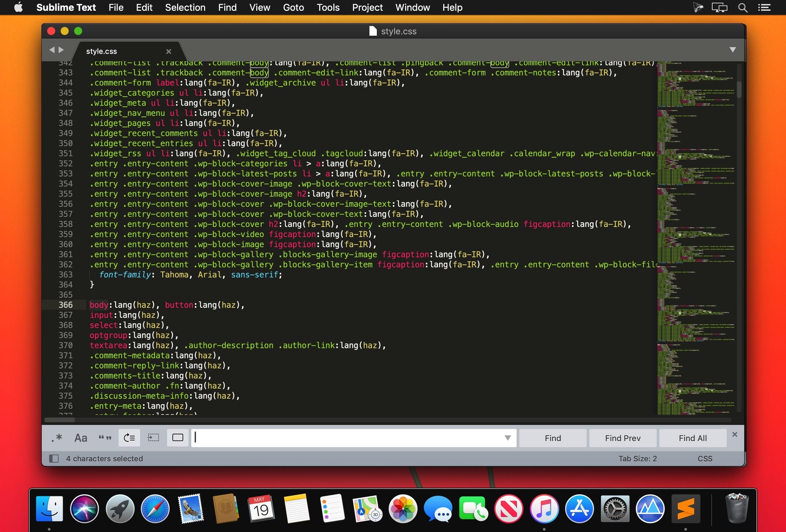Viewport: 786px width, 532px height.
Task: Expand the Tab Size dropdown in status bar
Action: click(x=637, y=458)
